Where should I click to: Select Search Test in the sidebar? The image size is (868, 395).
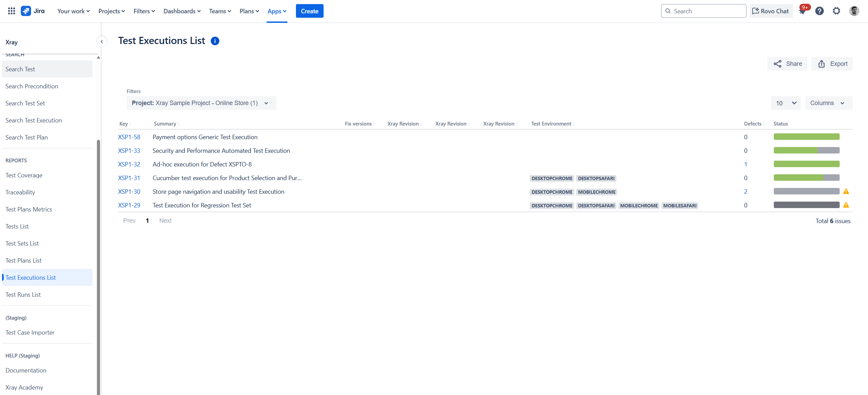coord(47,69)
